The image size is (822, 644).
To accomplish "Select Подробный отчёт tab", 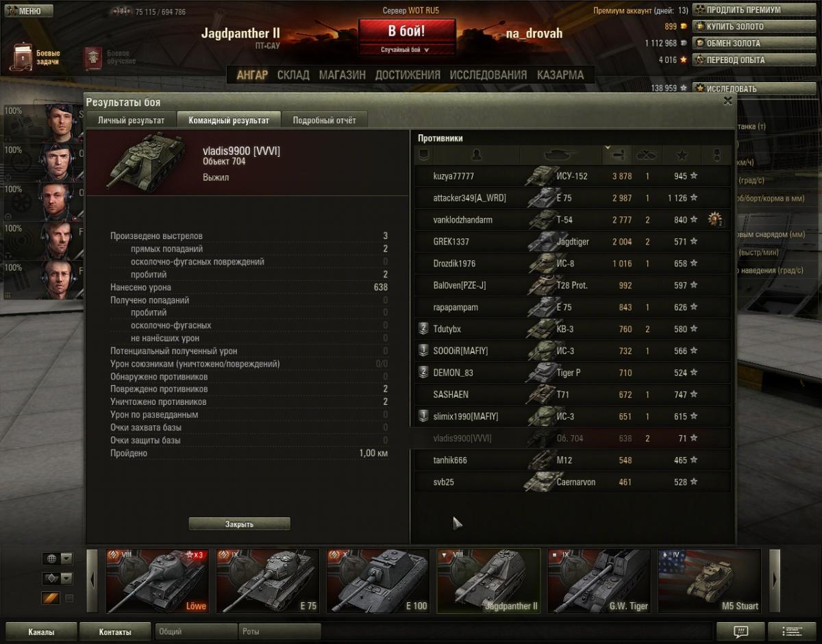I will coord(324,120).
